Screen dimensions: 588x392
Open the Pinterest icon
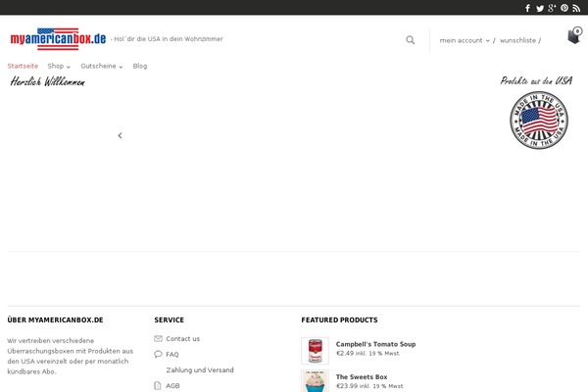point(564,8)
